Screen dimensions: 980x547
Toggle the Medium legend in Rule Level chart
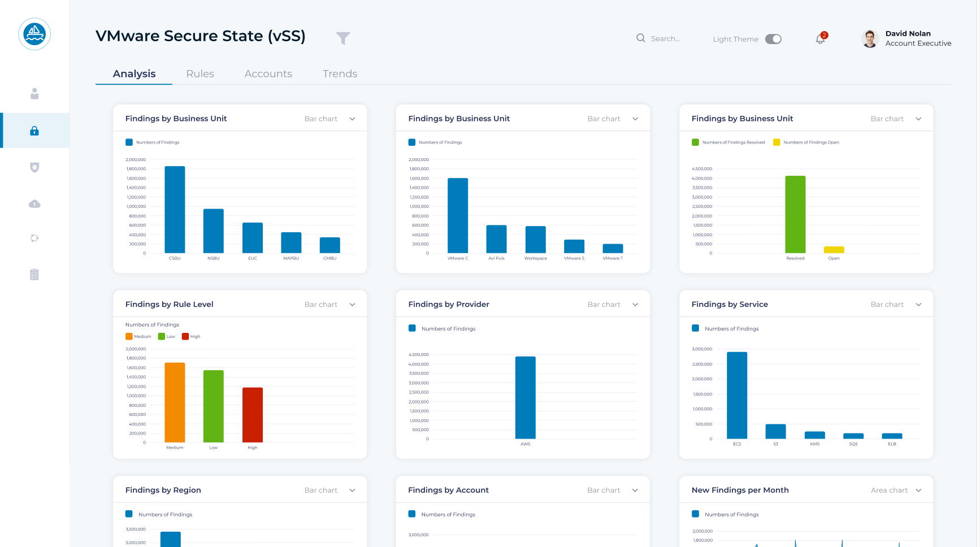[138, 337]
